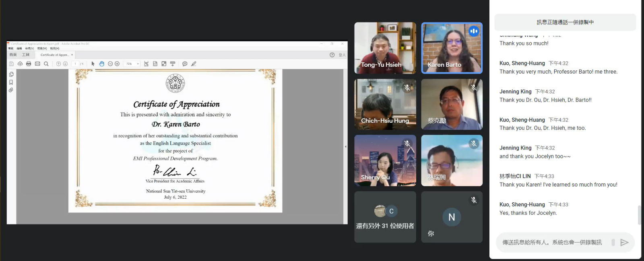Close the Certificate of Appre... tab
644x261 pixels.
click(72, 55)
